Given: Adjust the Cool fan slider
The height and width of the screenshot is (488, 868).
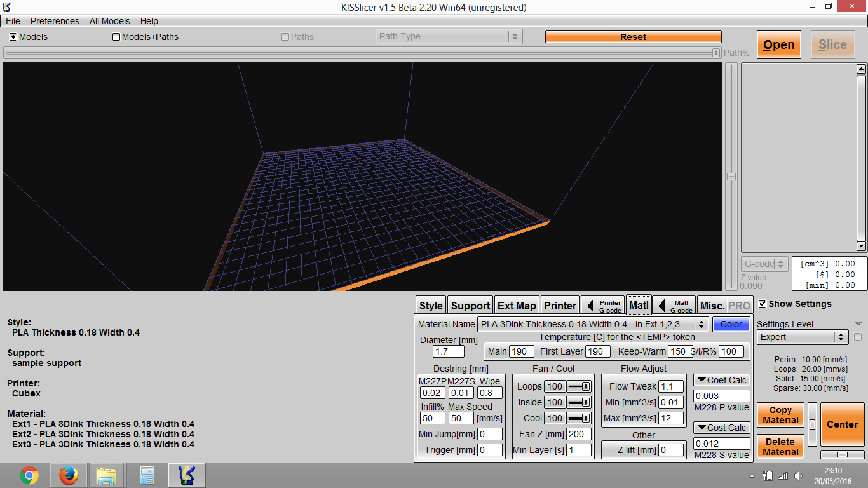Looking at the screenshot, I should (578, 418).
